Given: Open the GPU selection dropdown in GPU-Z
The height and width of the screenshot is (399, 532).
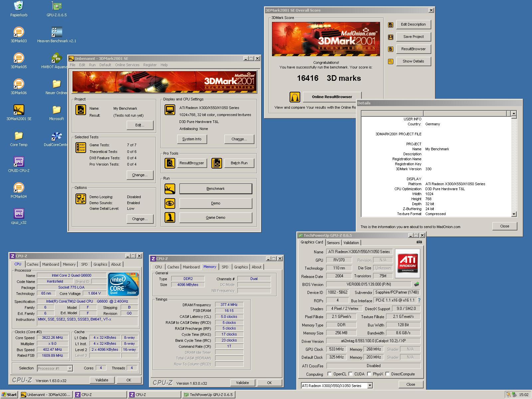Looking at the screenshot, I should 370,386.
